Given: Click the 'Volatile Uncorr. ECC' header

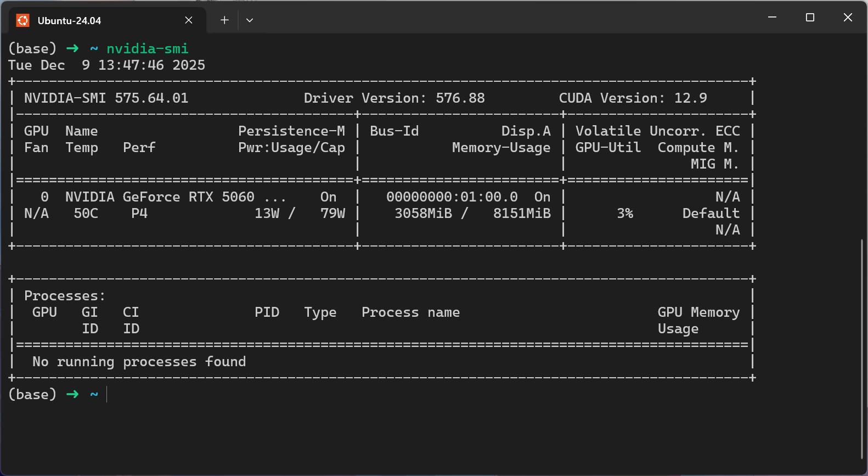Looking at the screenshot, I should pos(658,131).
